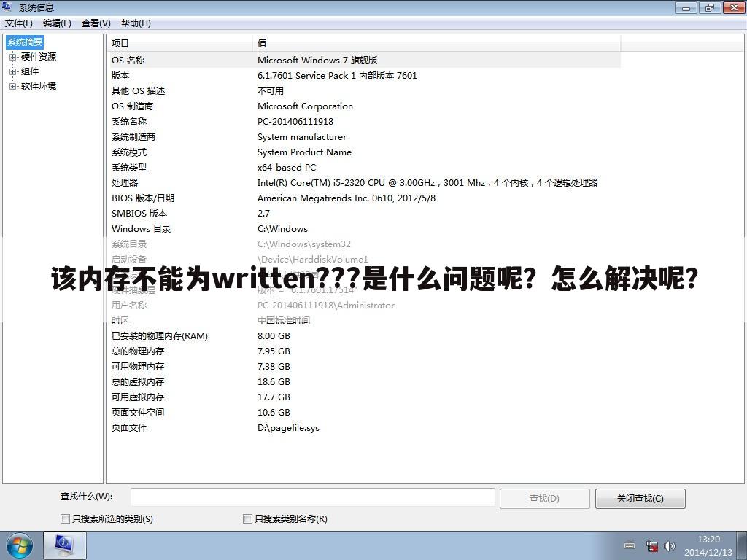Select the 处理器 row label

125,182
